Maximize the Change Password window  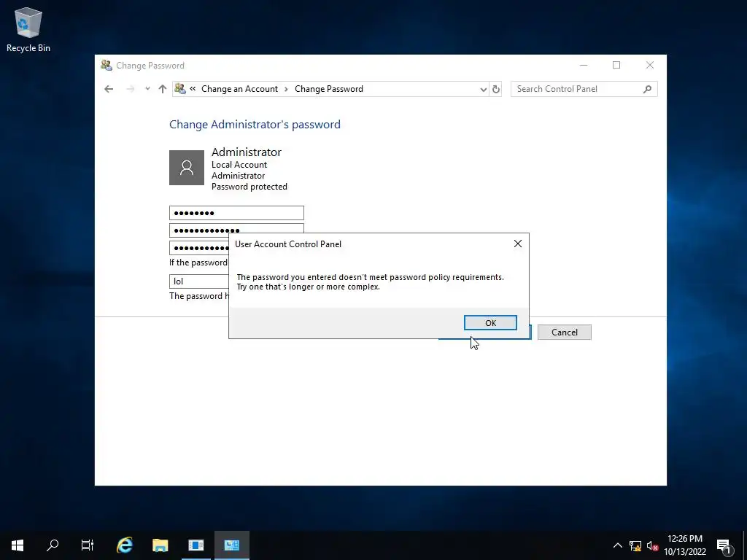coord(616,65)
